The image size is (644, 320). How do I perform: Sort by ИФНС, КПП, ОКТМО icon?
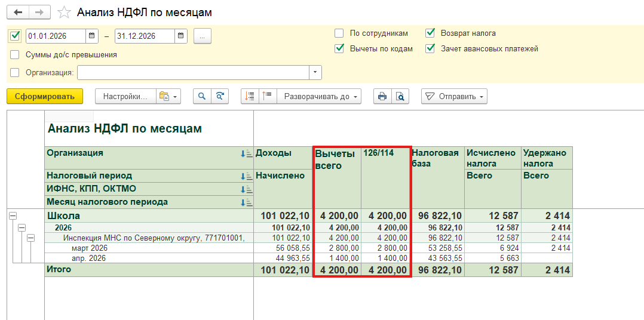[246, 189]
